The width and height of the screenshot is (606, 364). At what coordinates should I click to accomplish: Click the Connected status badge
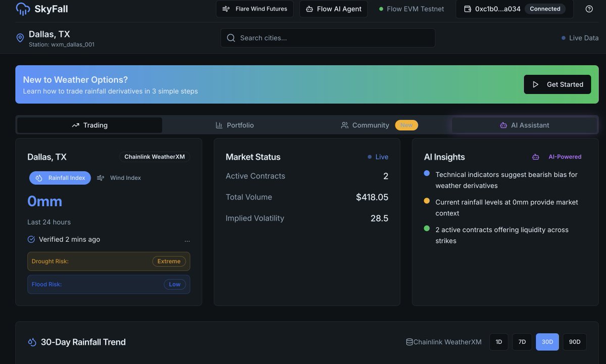545,9
